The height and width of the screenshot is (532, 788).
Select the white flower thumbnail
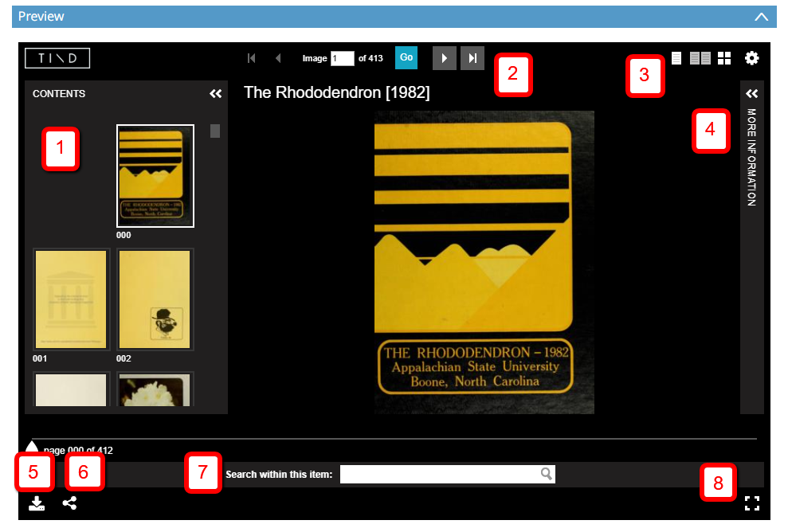(x=155, y=389)
